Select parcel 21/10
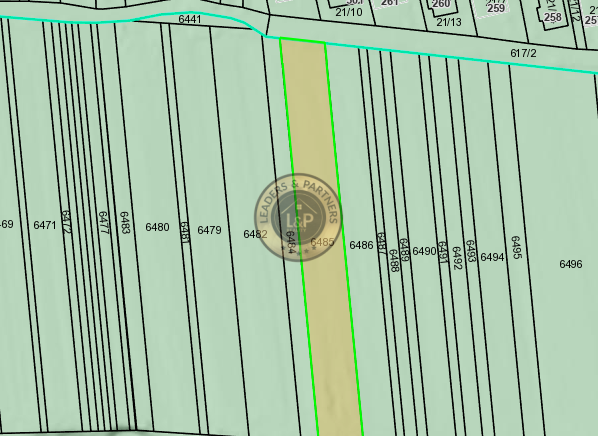 349,12
